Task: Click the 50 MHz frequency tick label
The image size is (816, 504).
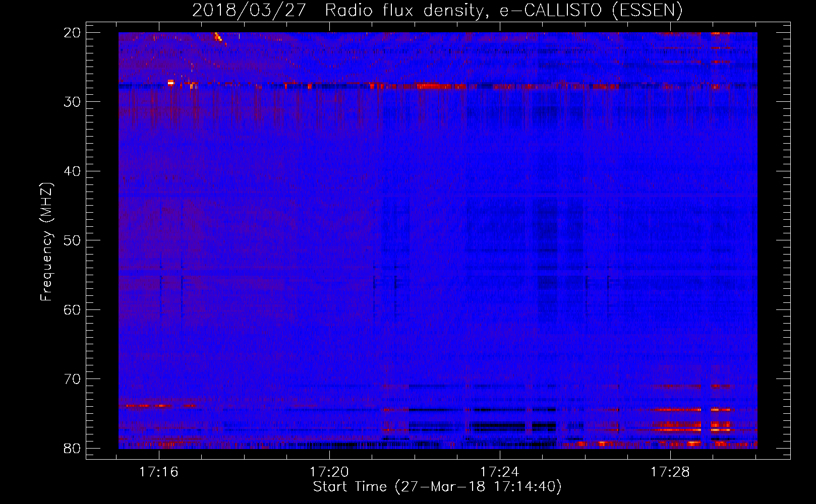Action: point(72,240)
